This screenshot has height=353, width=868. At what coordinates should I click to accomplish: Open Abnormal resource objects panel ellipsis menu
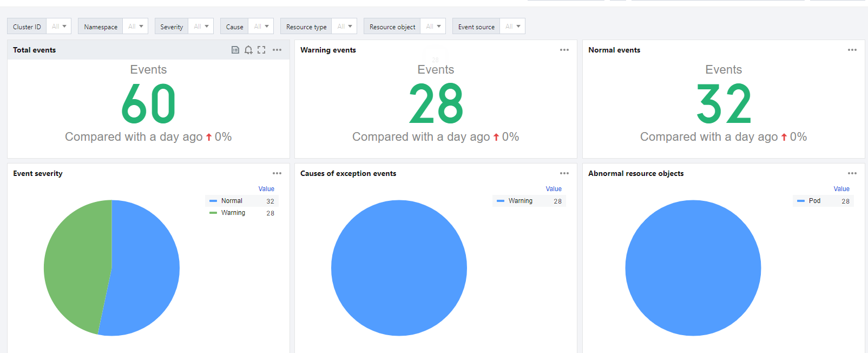pos(852,173)
